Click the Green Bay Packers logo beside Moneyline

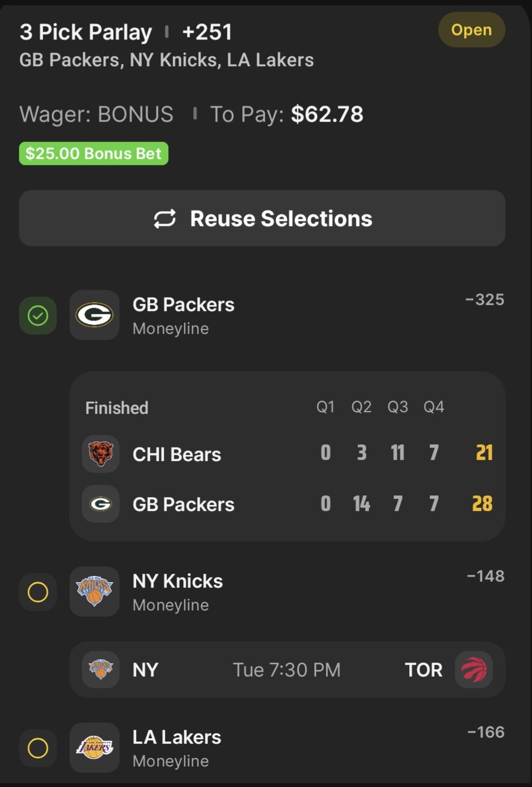coord(94,315)
